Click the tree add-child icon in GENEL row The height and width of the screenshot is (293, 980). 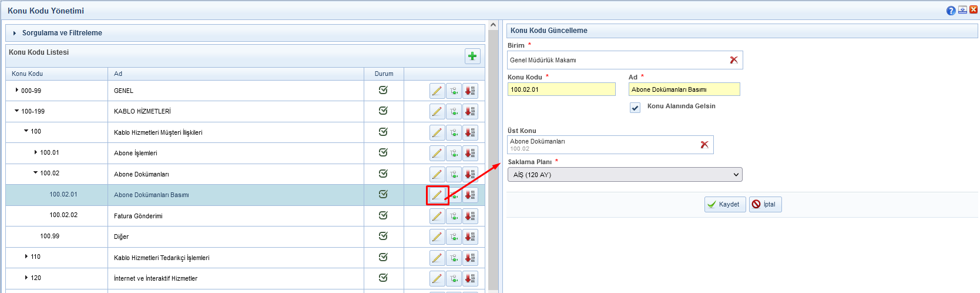coord(454,91)
